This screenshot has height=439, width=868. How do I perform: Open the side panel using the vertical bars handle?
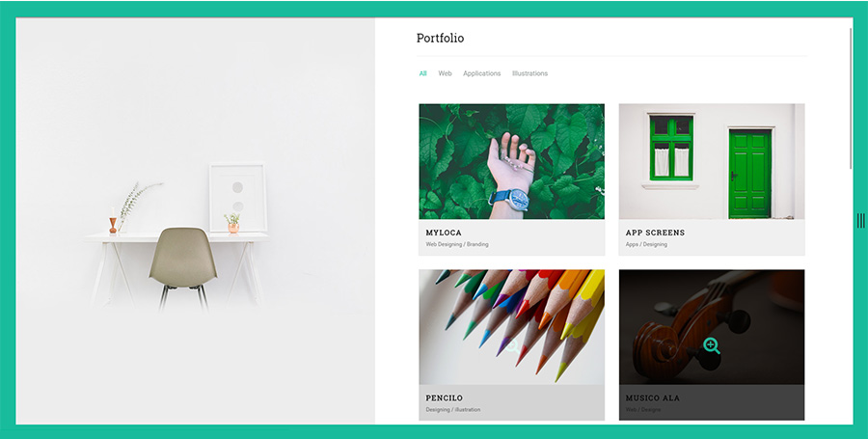coord(860,220)
